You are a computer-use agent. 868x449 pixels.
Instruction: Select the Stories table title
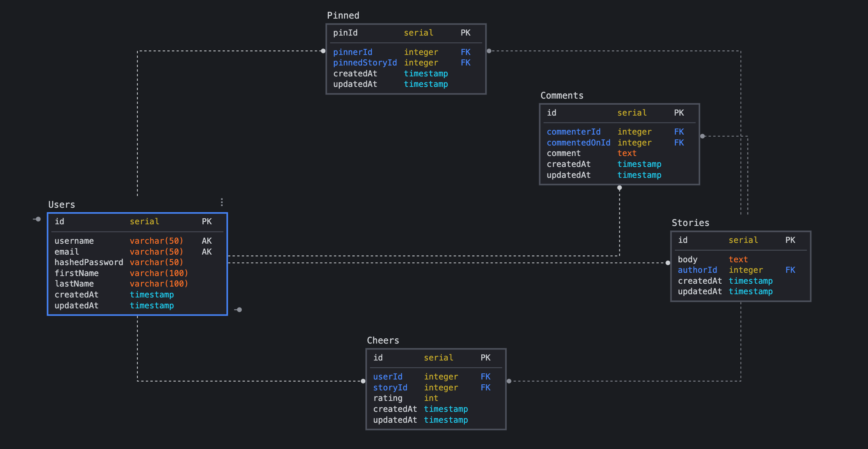690,223
